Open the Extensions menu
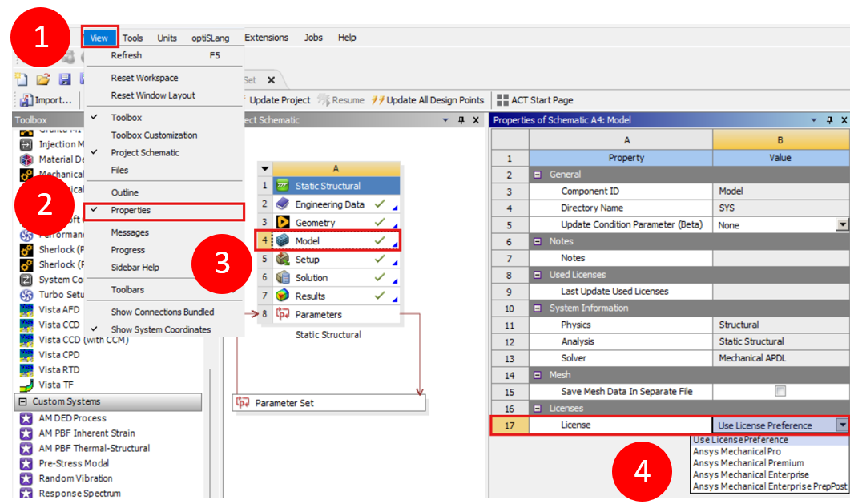The image size is (850, 504). coord(266,38)
